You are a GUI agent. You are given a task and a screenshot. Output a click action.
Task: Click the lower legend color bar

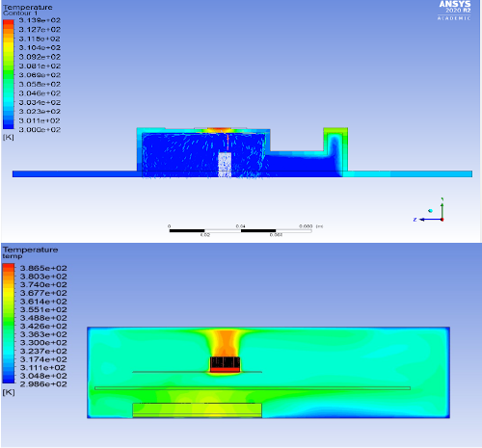click(x=9, y=324)
